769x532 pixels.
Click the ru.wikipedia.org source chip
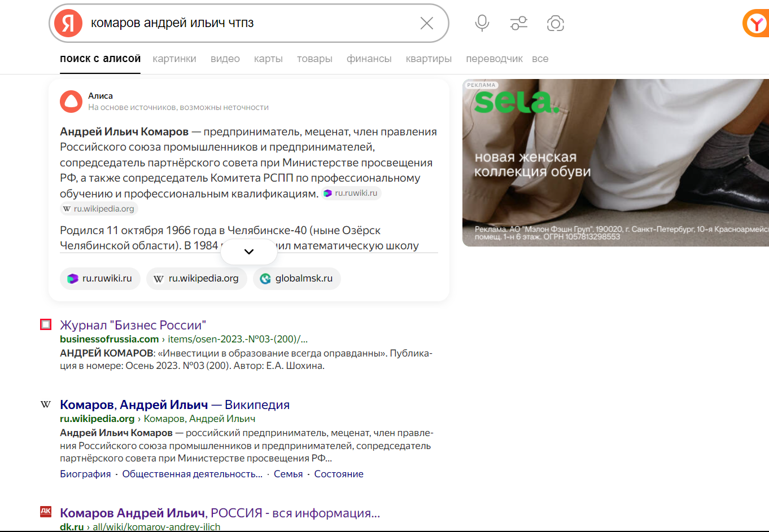[x=196, y=278]
